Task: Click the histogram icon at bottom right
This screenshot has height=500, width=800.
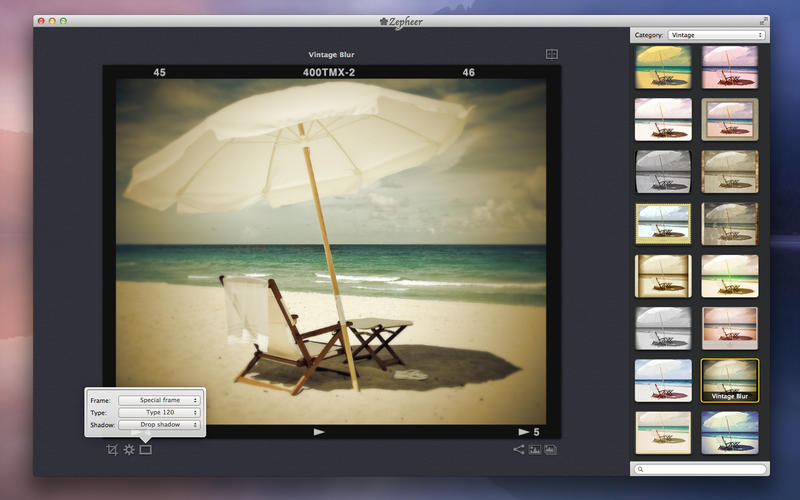Action: point(551,449)
